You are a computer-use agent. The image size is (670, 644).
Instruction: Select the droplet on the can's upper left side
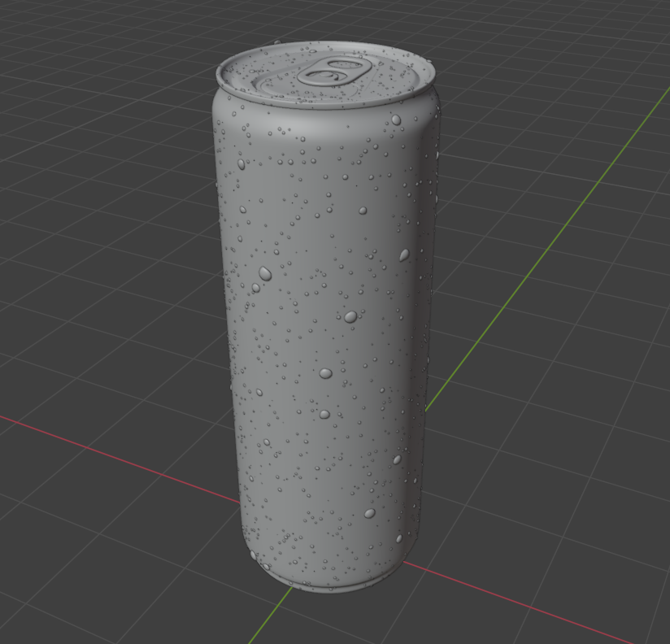pos(241,164)
